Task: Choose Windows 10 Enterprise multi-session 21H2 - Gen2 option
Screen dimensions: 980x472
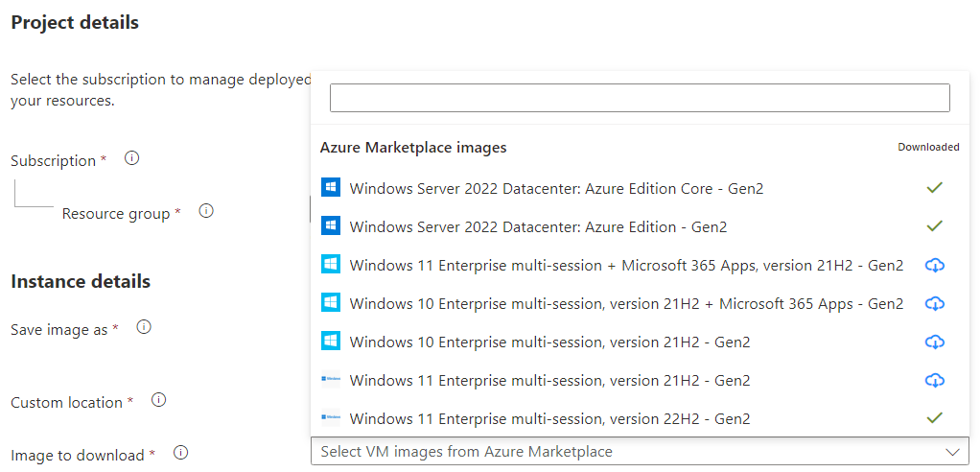Action: [549, 342]
